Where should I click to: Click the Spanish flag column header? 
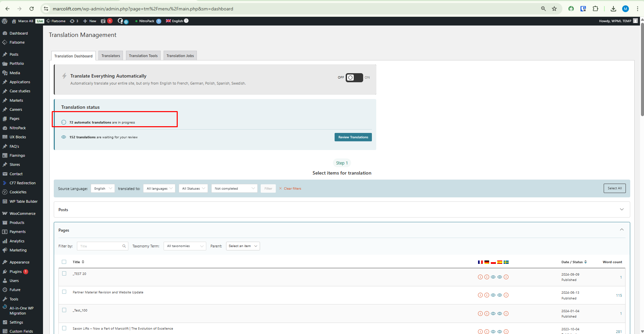[500, 262]
